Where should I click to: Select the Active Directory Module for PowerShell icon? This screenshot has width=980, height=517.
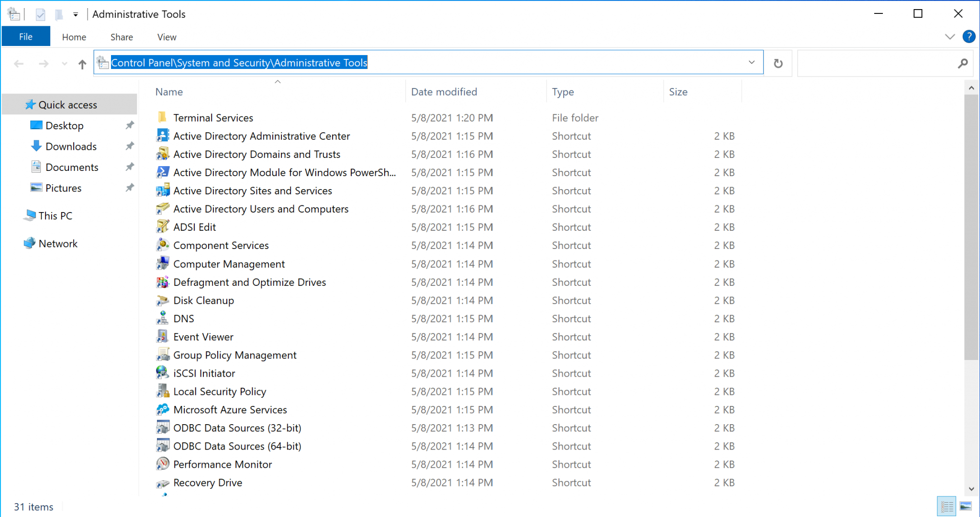pyautogui.click(x=162, y=172)
